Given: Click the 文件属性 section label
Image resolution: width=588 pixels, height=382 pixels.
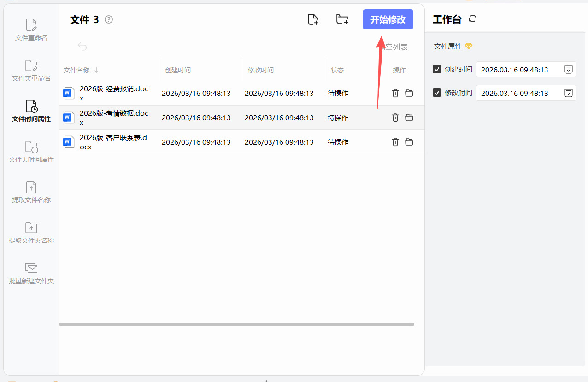Looking at the screenshot, I should click(448, 47).
